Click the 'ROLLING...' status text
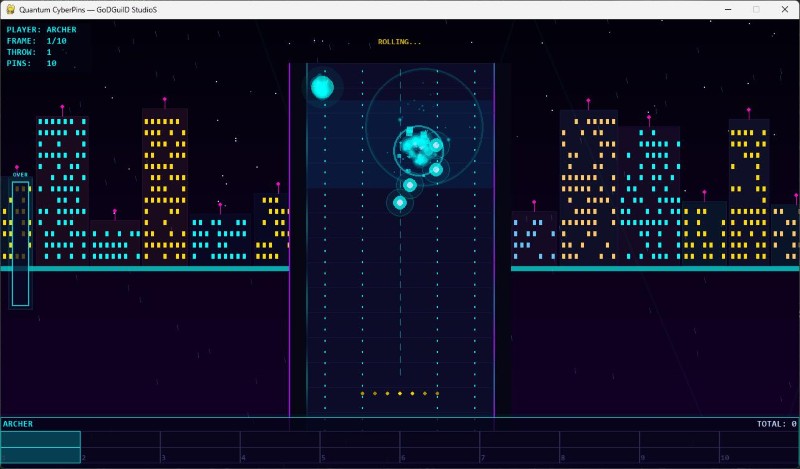This screenshot has height=469, width=800. click(399, 42)
